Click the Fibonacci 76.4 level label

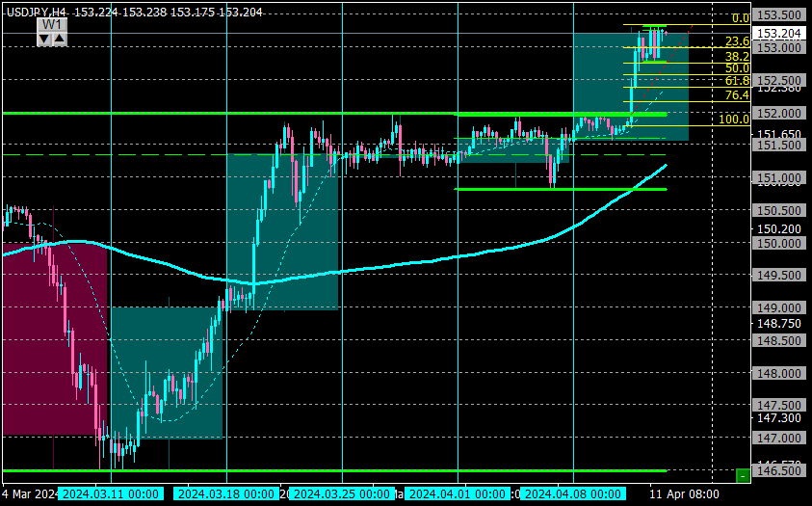click(738, 95)
